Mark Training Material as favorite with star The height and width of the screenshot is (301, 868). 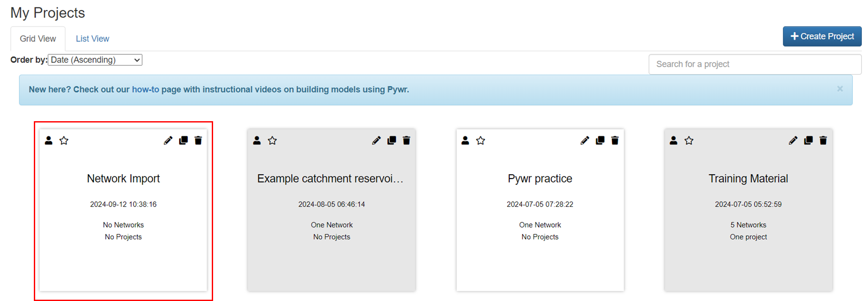(x=689, y=140)
